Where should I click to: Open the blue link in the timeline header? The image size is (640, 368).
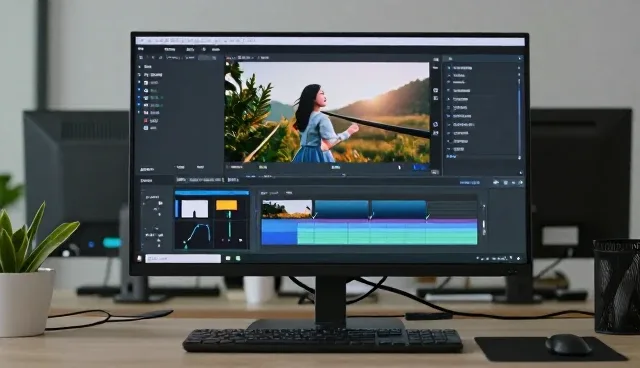470,183
